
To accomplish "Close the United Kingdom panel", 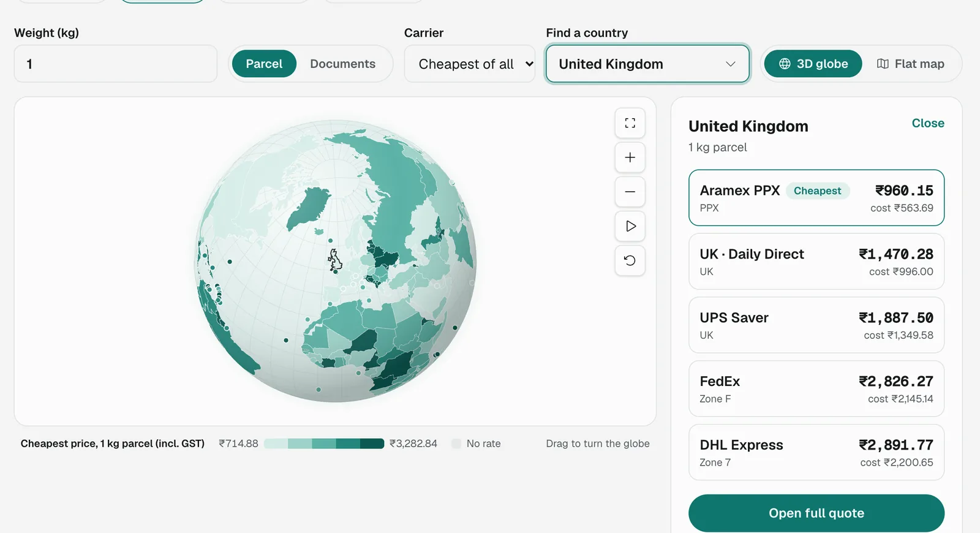I will click(x=928, y=123).
